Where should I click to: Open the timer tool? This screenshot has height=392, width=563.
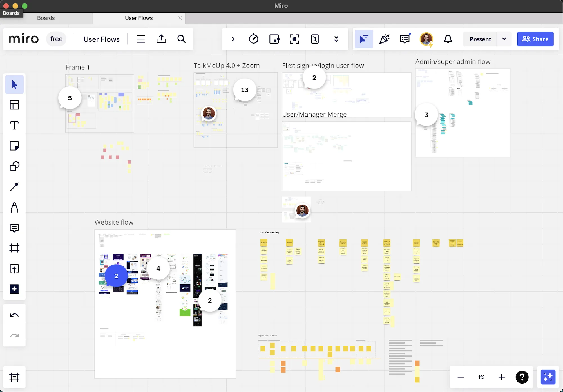[253, 39]
